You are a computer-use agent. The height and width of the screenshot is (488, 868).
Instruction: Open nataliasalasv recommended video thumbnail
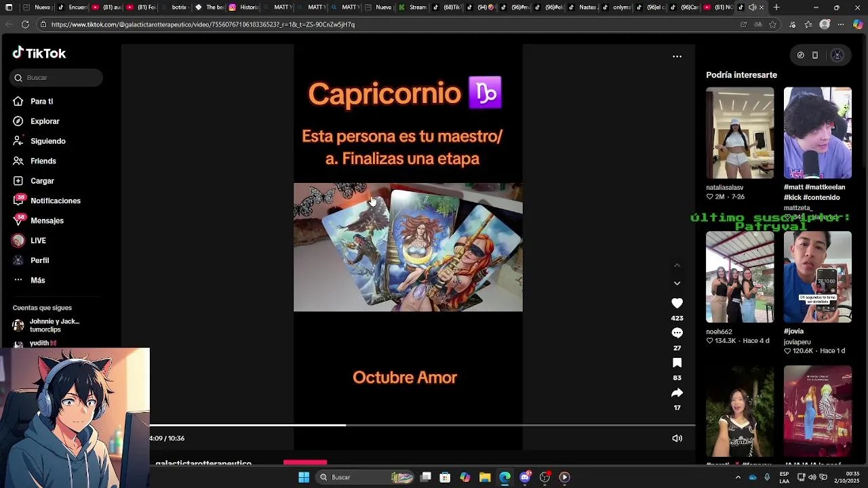[x=740, y=133]
